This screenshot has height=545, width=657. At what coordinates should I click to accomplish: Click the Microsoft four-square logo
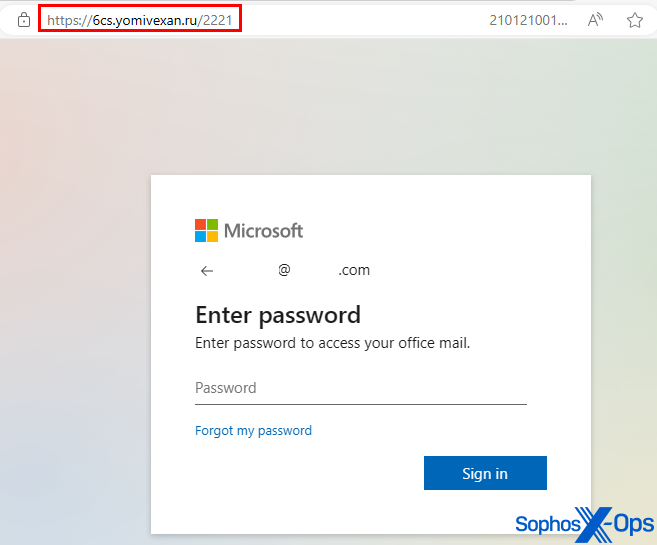pyautogui.click(x=206, y=231)
